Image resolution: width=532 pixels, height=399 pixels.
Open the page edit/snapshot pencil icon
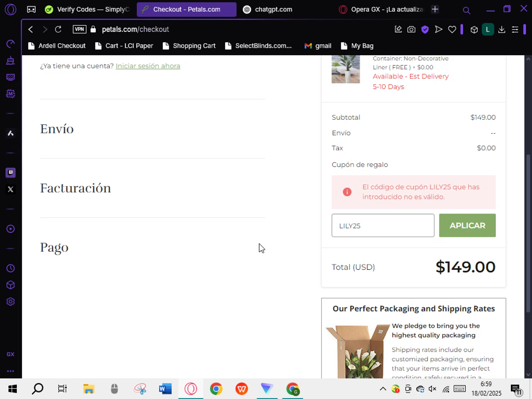click(398, 29)
